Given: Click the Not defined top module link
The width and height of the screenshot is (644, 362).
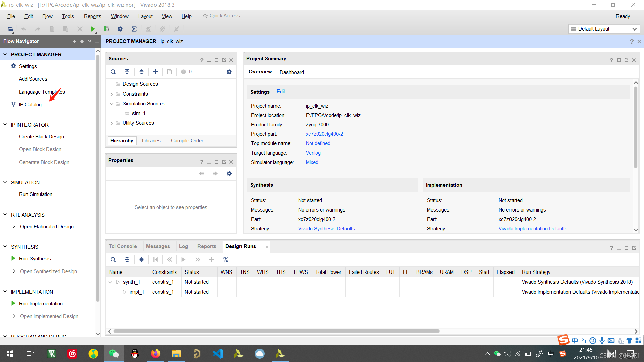Looking at the screenshot, I should [x=318, y=143].
